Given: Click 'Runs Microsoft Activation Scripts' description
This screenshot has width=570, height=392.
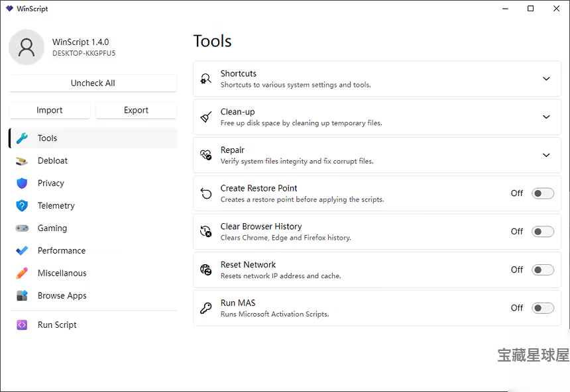Looking at the screenshot, I should click(x=275, y=314).
